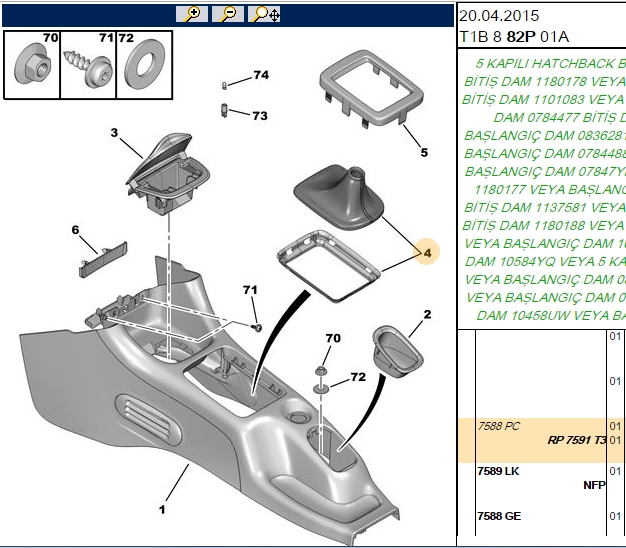The width and height of the screenshot is (626, 548).
Task: Click callout 72 beside the console washer
Action: tap(358, 377)
